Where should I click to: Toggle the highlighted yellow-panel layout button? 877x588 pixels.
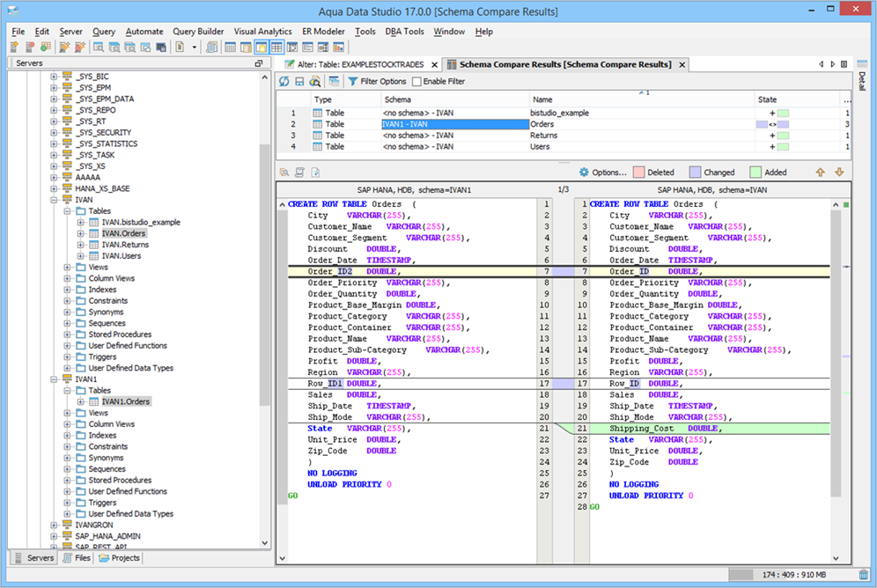[x=261, y=48]
